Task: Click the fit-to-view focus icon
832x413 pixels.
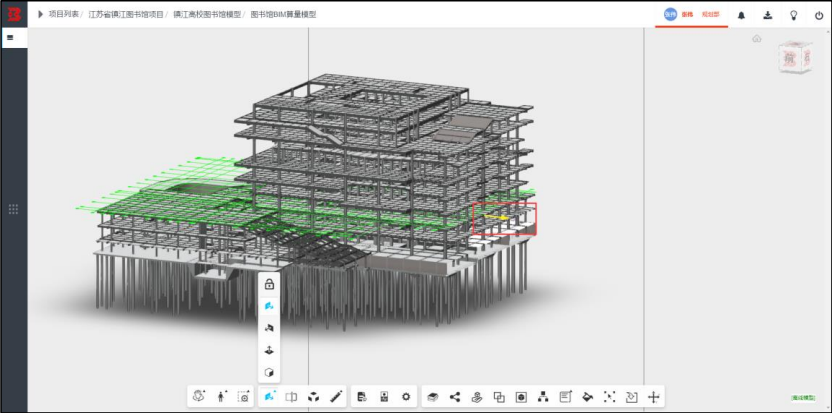Action: pyautogui.click(x=610, y=396)
